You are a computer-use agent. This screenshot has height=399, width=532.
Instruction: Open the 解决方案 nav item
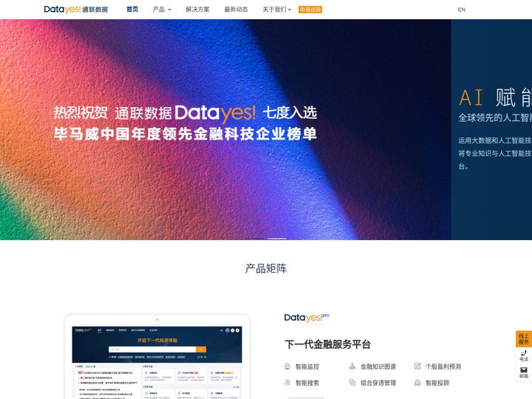[x=197, y=10]
